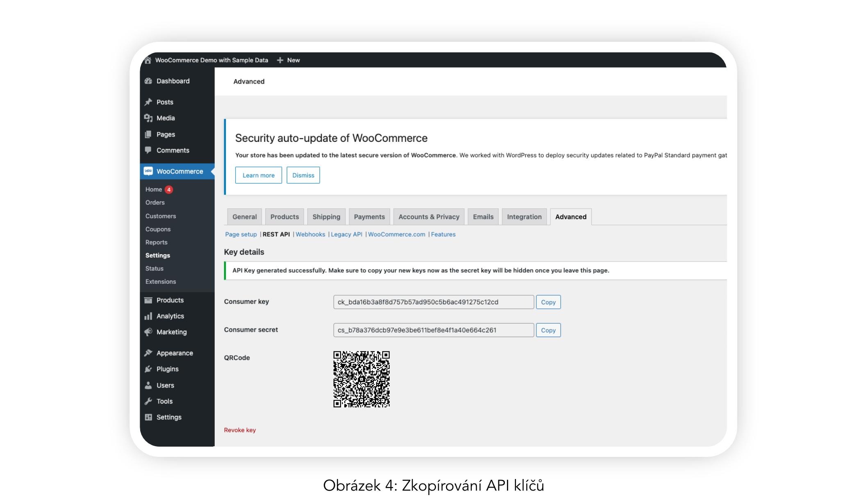This screenshot has height=502, width=868.
Task: Click the Plugins plug icon
Action: click(x=148, y=369)
